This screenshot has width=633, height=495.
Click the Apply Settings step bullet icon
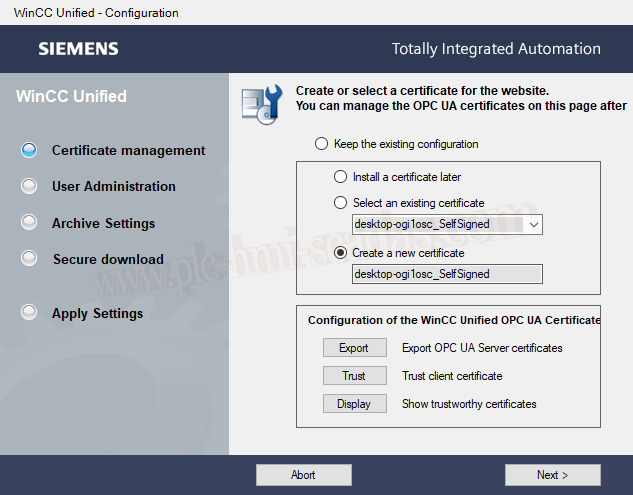click(29, 313)
